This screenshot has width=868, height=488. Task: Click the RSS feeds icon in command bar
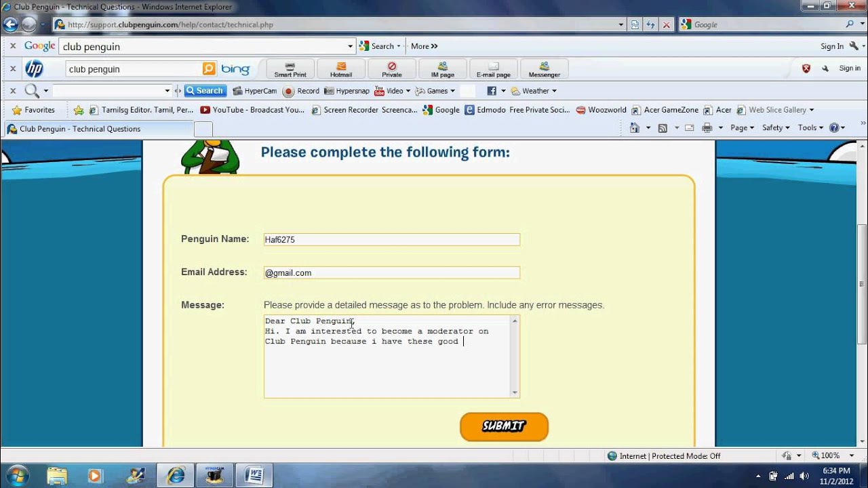(x=663, y=127)
